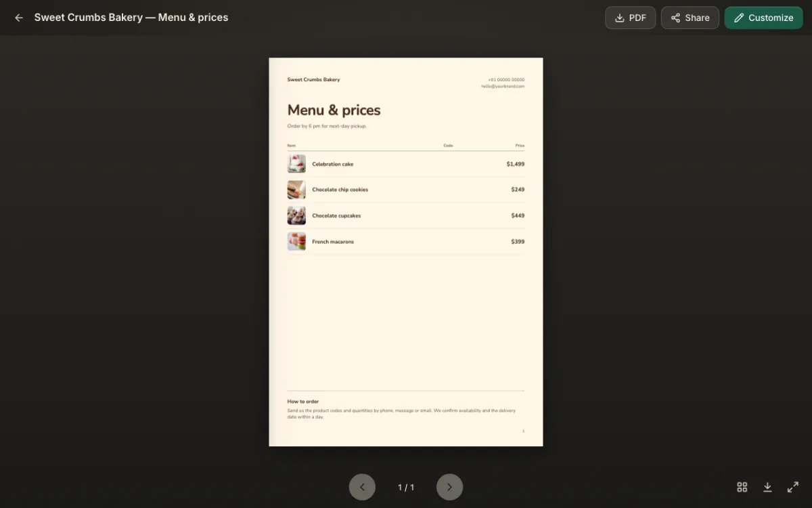Click the 'Celebration cake' item name

point(332,164)
